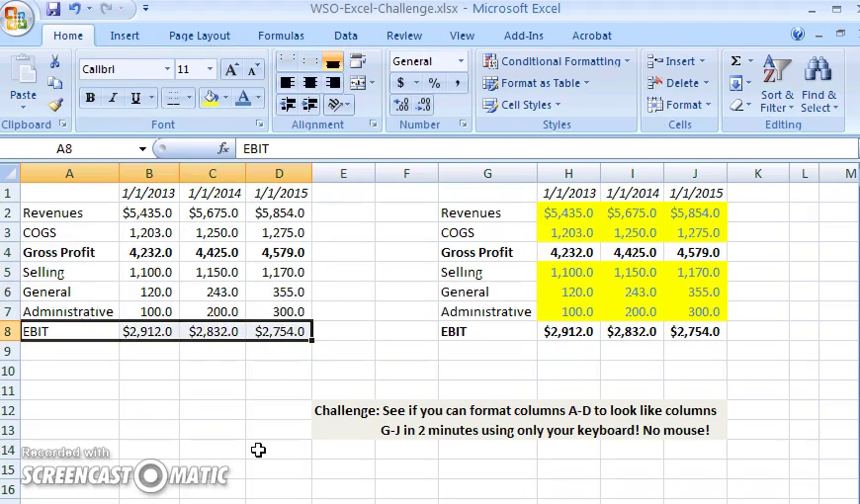Screen dimensions: 860x504
Task: Expand the Name Box dropdown arrow
Action: pos(143,149)
